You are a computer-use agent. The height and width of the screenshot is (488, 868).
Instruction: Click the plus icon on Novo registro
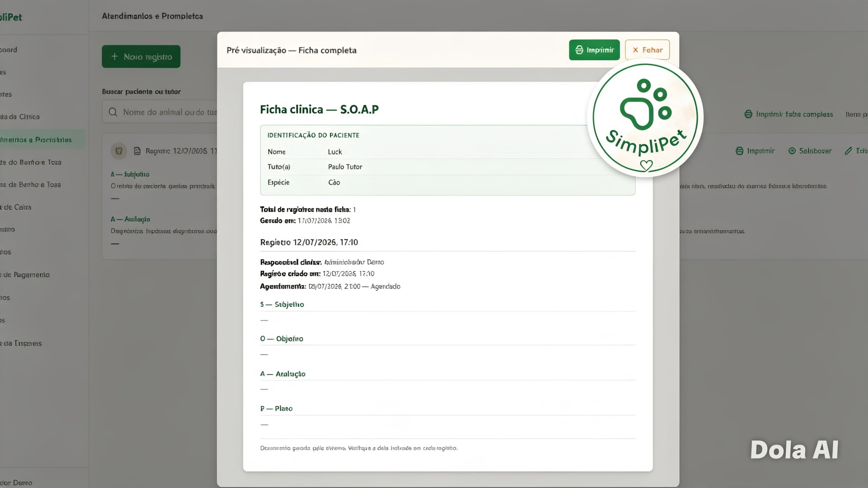[114, 56]
